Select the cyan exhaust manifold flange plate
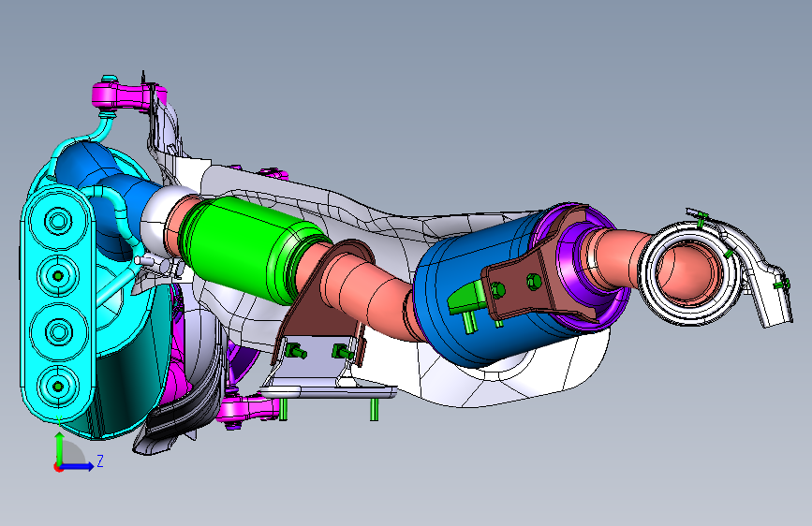Viewport: 812px width, 526px height. point(57,303)
